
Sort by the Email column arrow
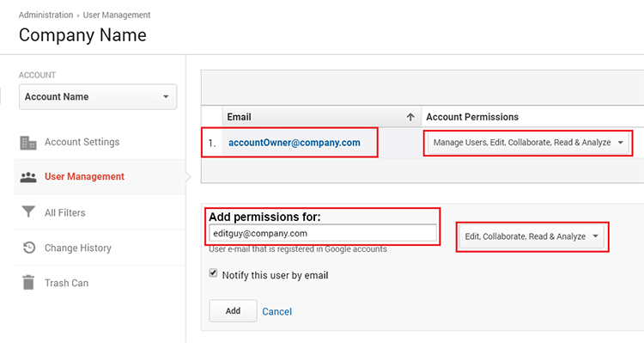click(410, 117)
